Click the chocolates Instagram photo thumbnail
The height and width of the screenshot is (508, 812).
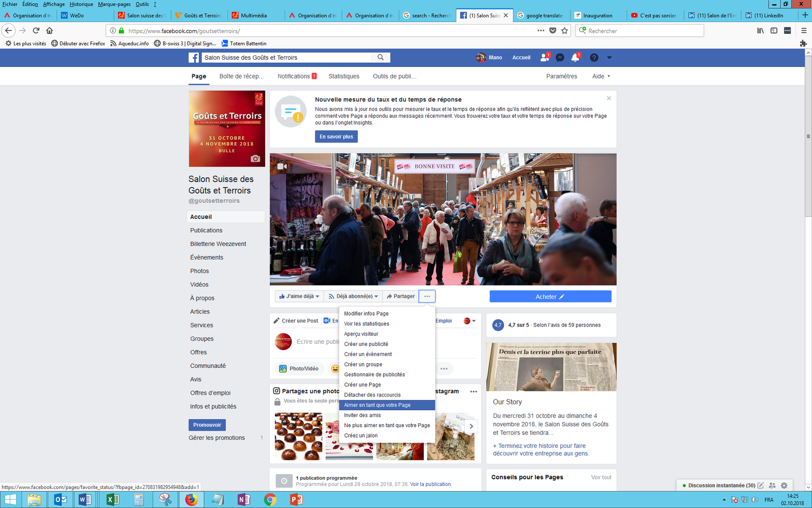pos(298,436)
